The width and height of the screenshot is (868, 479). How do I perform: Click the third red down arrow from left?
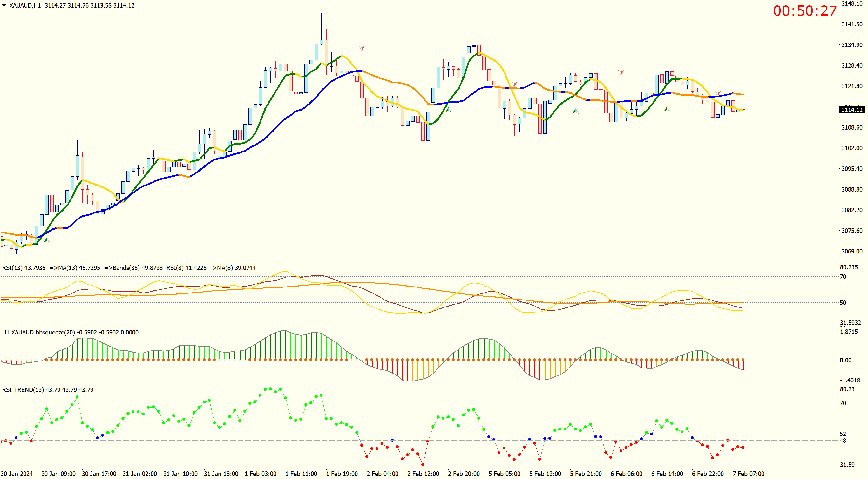[x=621, y=72]
